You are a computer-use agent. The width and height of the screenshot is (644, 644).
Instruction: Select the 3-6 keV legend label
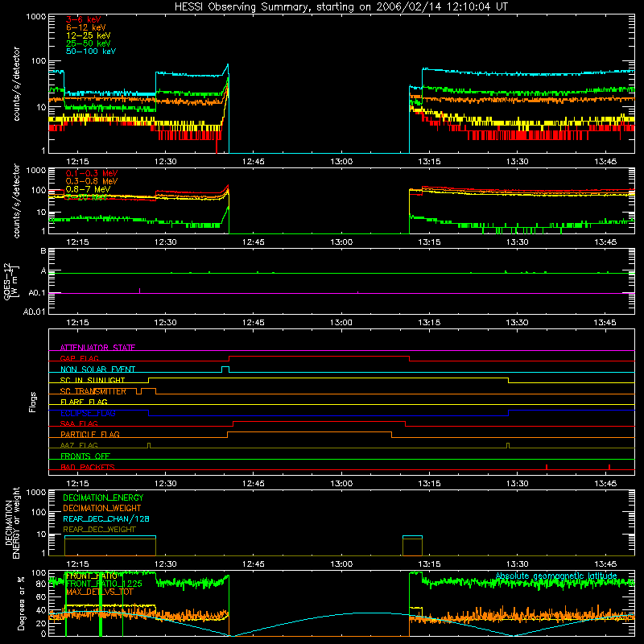coord(84,19)
